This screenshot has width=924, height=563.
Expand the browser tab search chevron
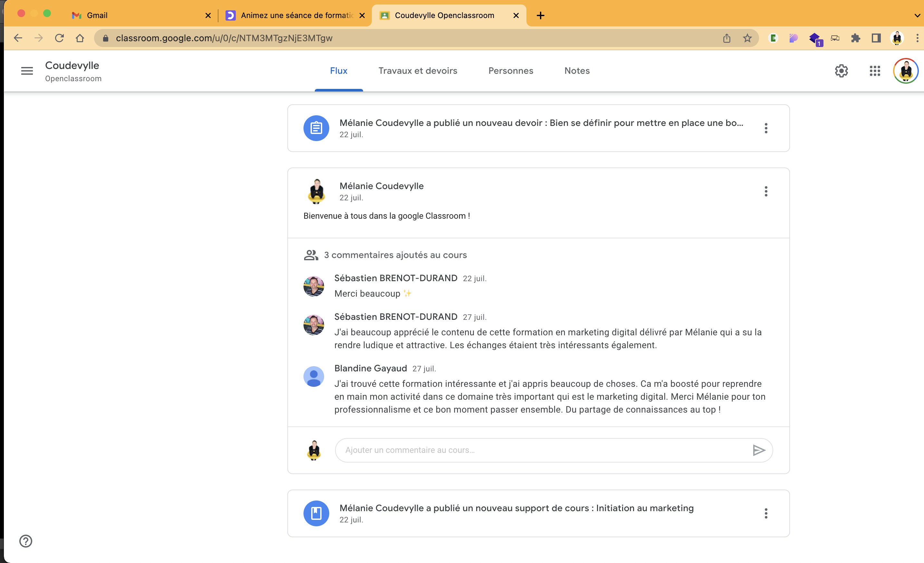(x=917, y=15)
